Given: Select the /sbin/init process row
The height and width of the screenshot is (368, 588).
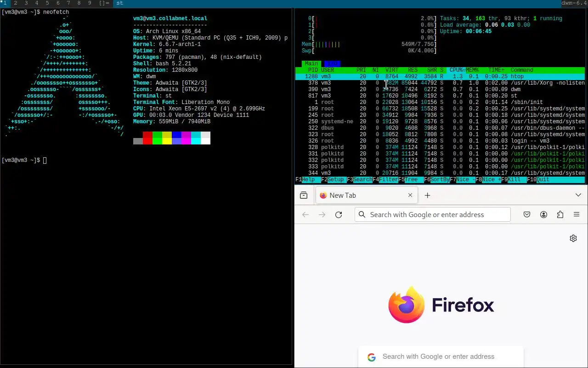Looking at the screenshot, I should [x=440, y=102].
